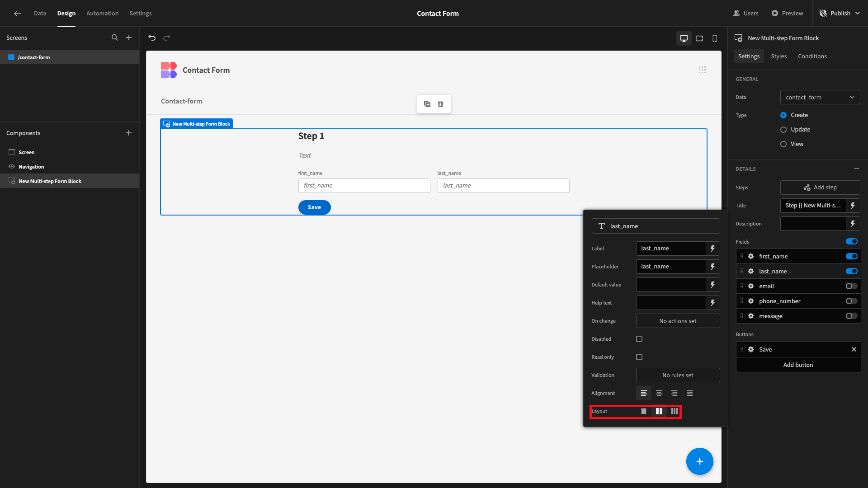Redo the last change
This screenshot has width=868, height=488.
click(167, 38)
